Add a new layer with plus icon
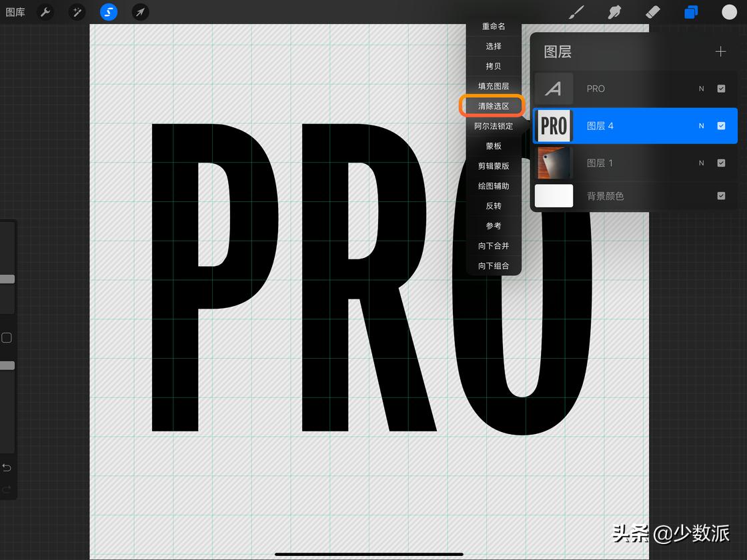 720,51
